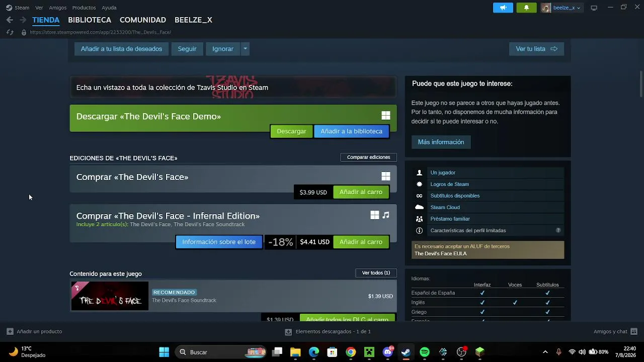The height and width of the screenshot is (362, 644).
Task: Click the Windows icon on the Demo banner
Action: (x=386, y=116)
